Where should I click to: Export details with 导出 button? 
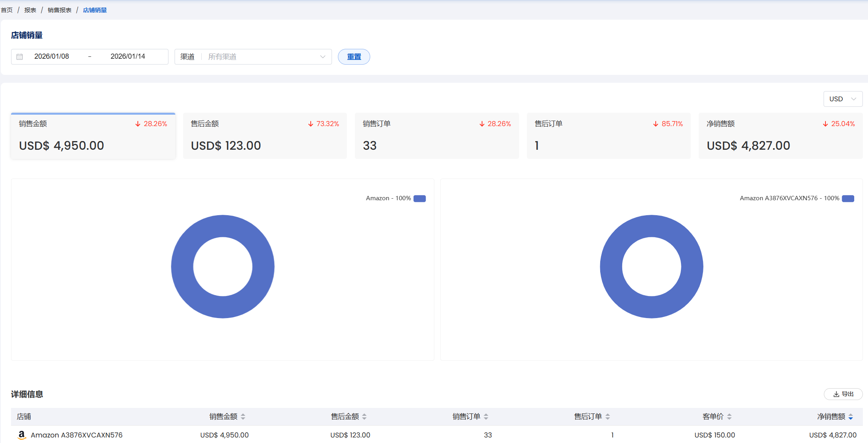[x=843, y=394]
